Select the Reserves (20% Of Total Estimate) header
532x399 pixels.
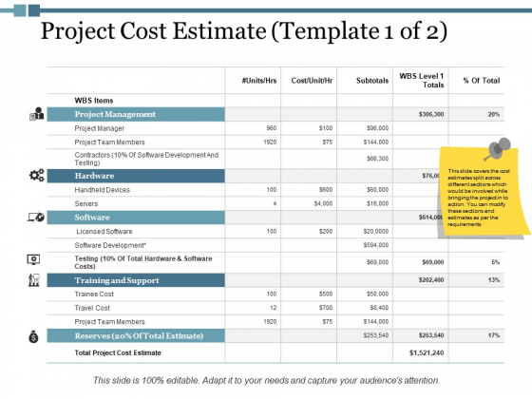tap(136, 336)
